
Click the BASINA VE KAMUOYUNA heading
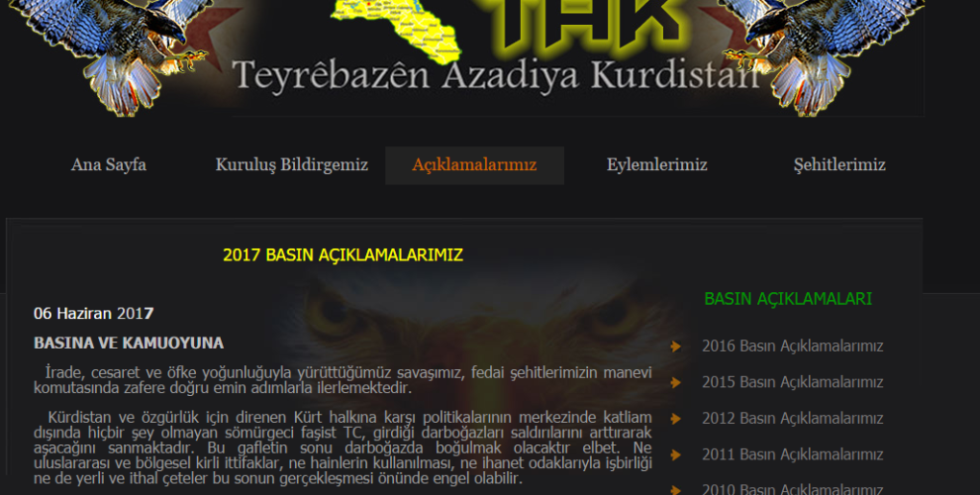click(x=129, y=344)
